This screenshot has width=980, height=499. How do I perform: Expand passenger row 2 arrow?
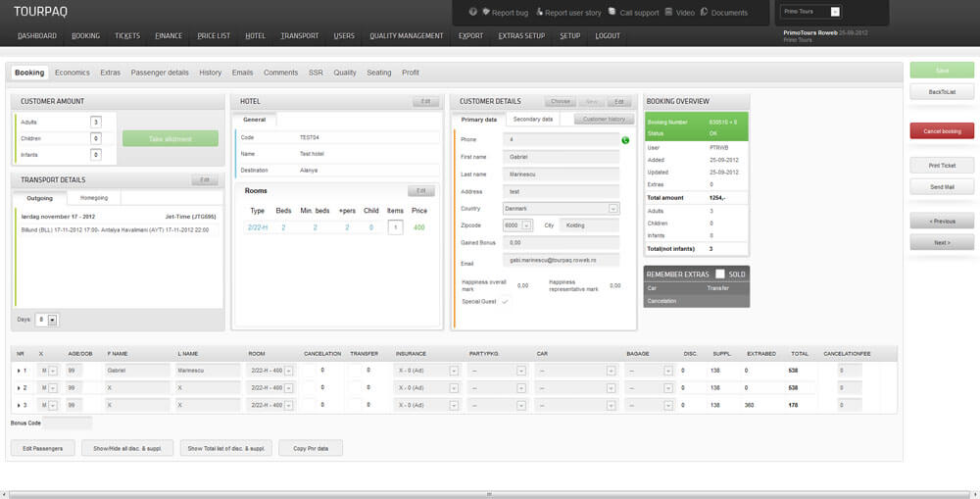[19, 388]
